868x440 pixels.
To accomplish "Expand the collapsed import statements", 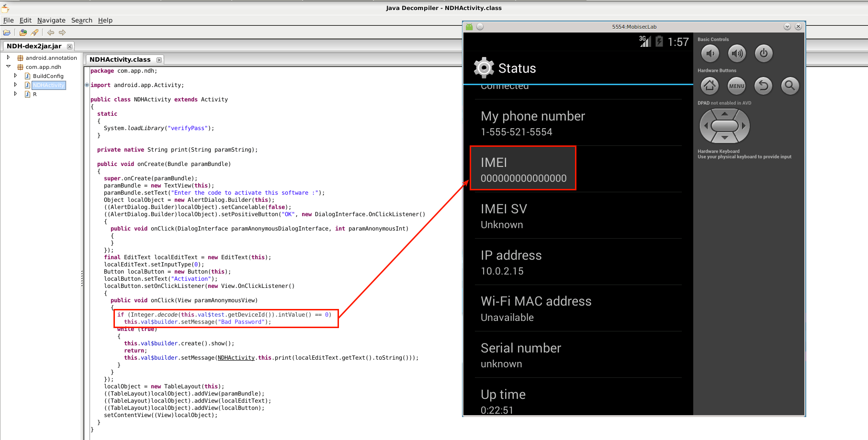I will [x=87, y=85].
